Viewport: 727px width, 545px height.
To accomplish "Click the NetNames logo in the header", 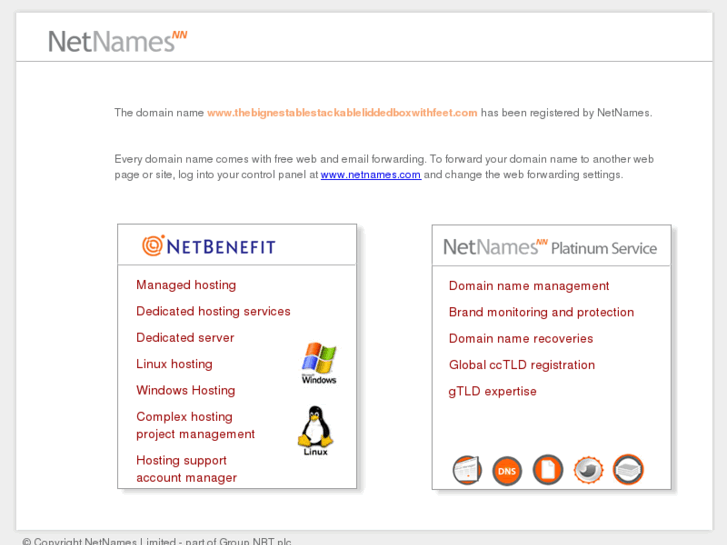I will click(117, 41).
